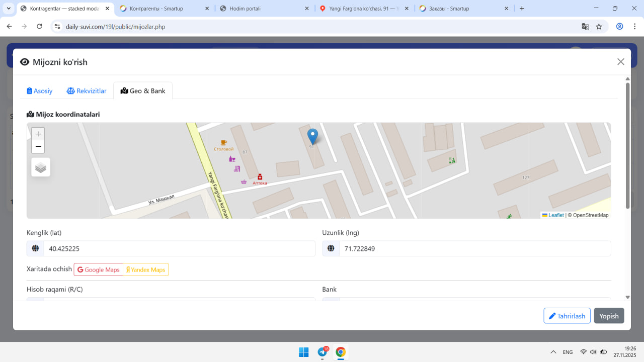Switch to the Rekvizitlar tab
This screenshot has height=362, width=644.
(87, 91)
